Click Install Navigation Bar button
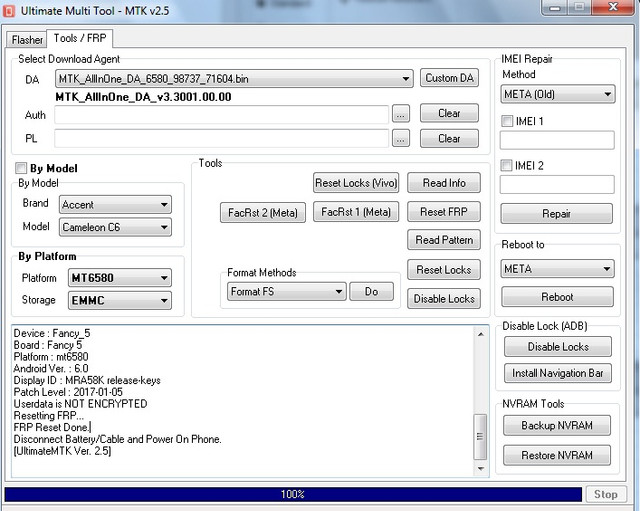Viewport: 640px width, 511px height. pyautogui.click(x=558, y=373)
